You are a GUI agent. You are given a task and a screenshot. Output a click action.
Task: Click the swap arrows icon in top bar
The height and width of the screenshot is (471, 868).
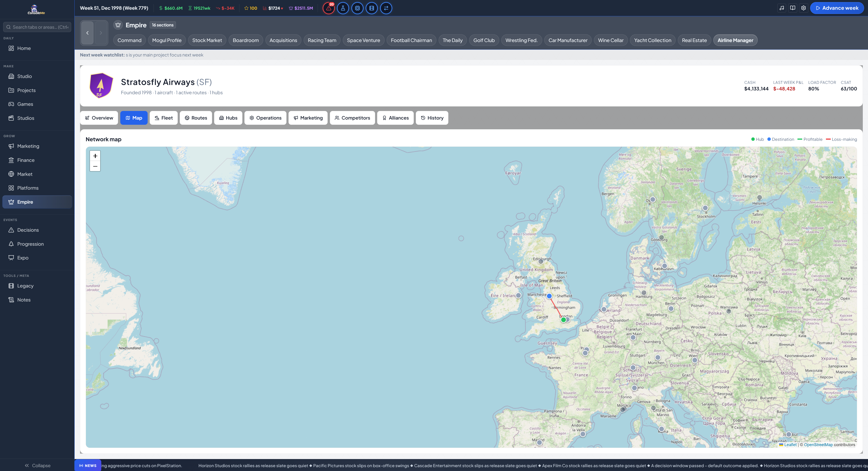(x=386, y=8)
